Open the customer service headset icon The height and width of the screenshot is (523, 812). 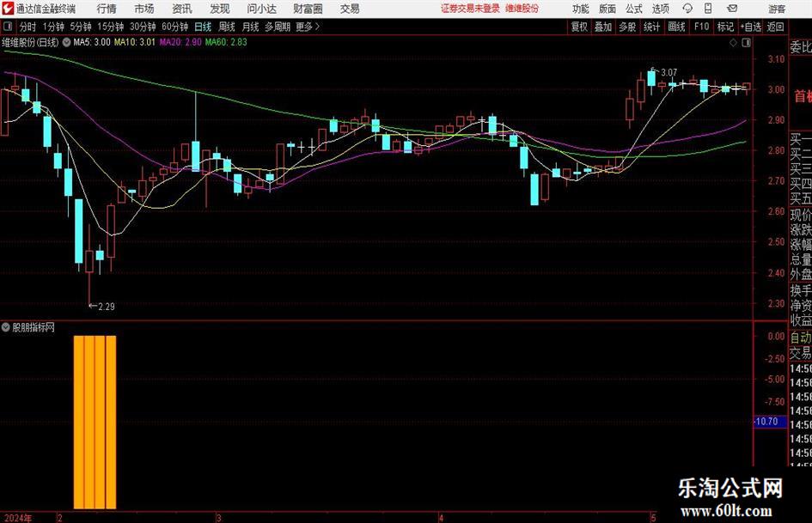point(687,9)
